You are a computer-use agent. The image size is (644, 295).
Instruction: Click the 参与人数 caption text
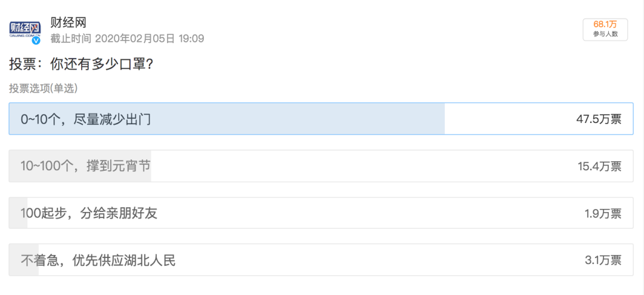[605, 35]
